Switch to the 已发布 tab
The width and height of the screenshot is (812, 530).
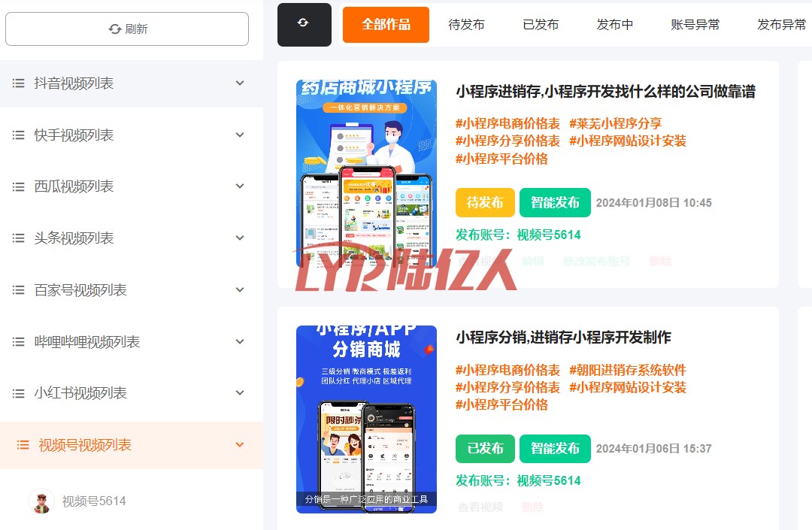541,24
